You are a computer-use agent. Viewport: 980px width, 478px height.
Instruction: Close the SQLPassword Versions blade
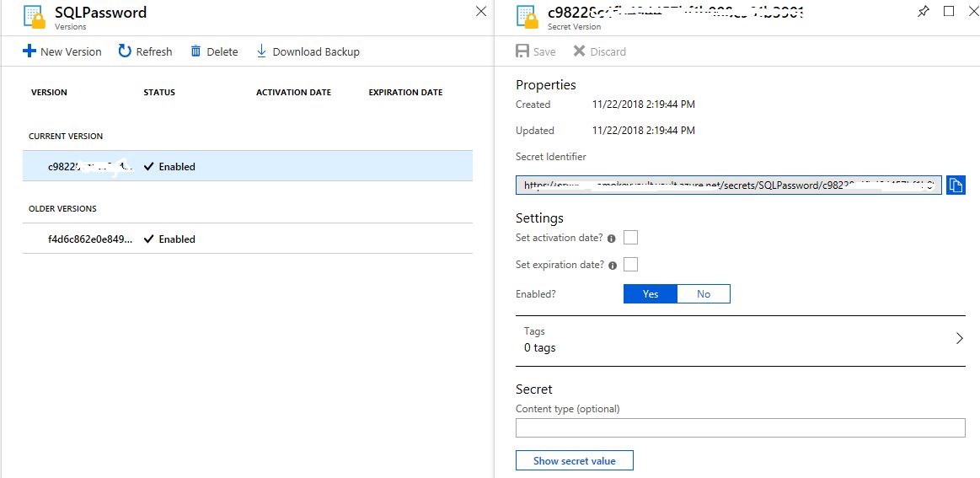[x=480, y=11]
